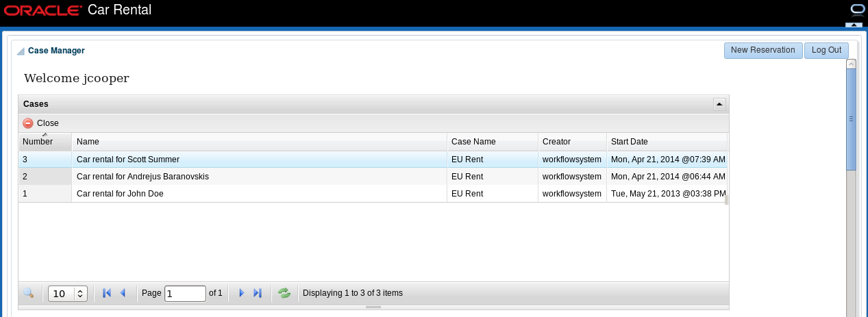868x317 pixels.
Task: Click the Oracle O icon at top right
Action: pos(858,9)
